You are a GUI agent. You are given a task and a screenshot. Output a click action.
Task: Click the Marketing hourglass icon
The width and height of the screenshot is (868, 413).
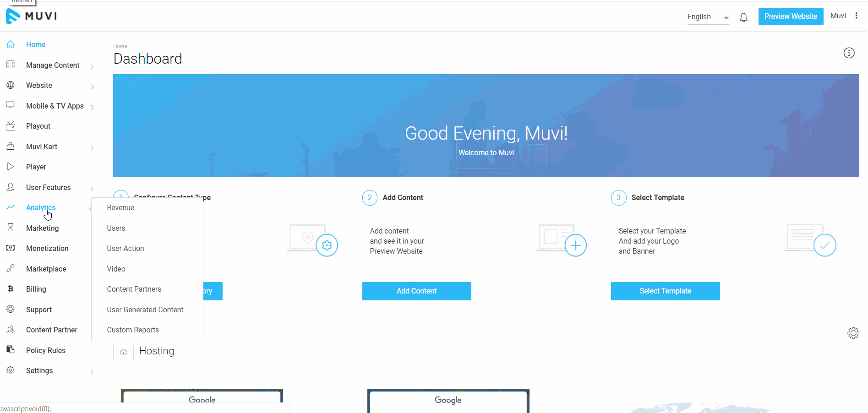pos(11,228)
